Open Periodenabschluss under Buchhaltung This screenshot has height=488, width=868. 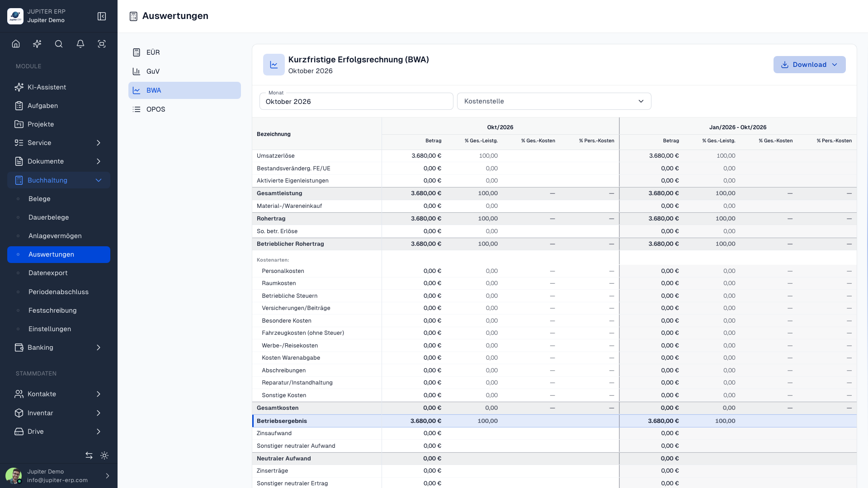point(59,292)
